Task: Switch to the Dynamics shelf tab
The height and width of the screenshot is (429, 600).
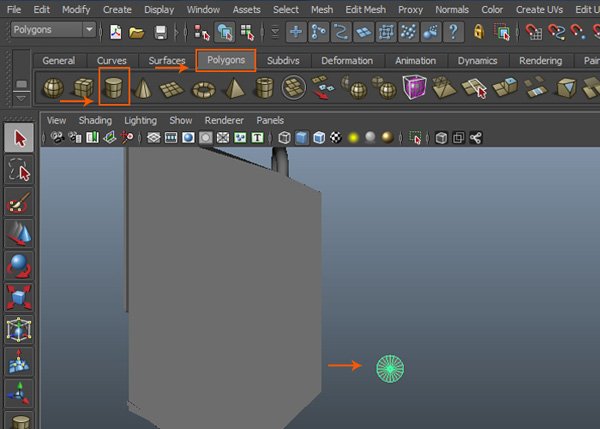Action: point(477,60)
